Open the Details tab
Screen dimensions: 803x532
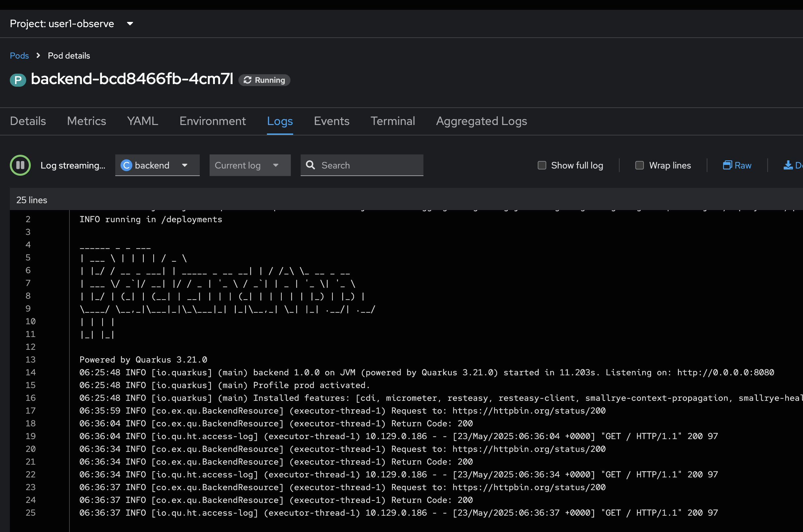tap(28, 121)
